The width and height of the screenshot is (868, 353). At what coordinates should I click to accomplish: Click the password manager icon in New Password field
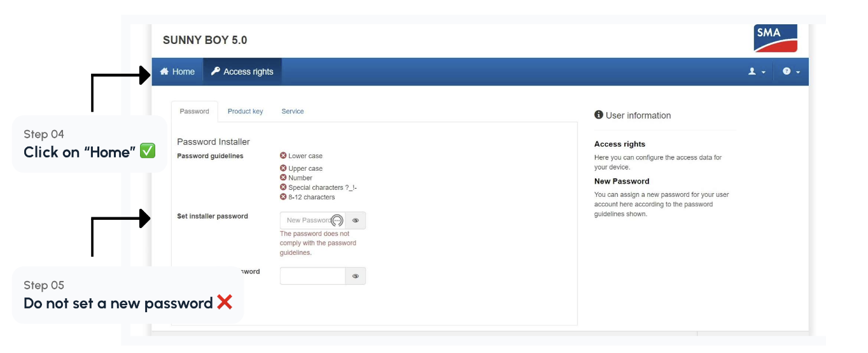[337, 220]
